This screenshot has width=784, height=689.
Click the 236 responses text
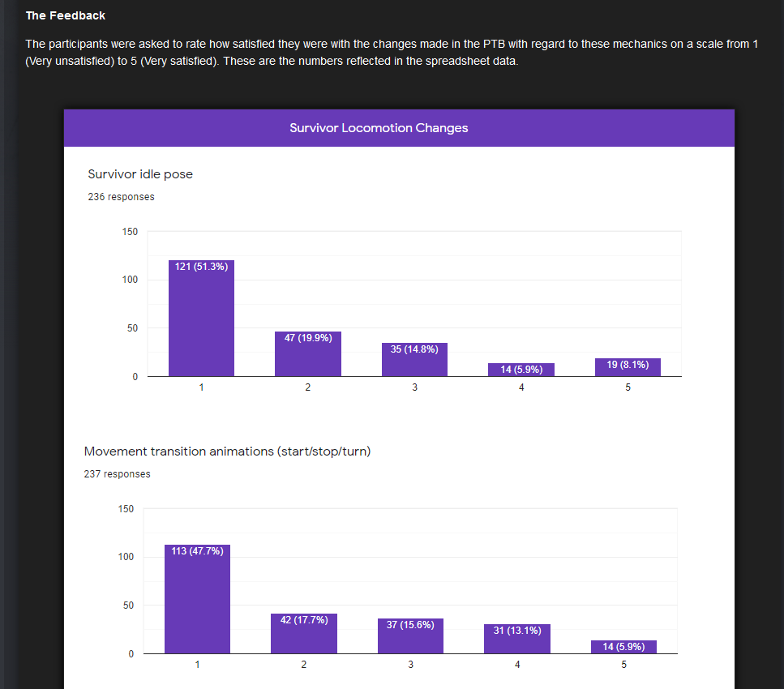point(121,197)
